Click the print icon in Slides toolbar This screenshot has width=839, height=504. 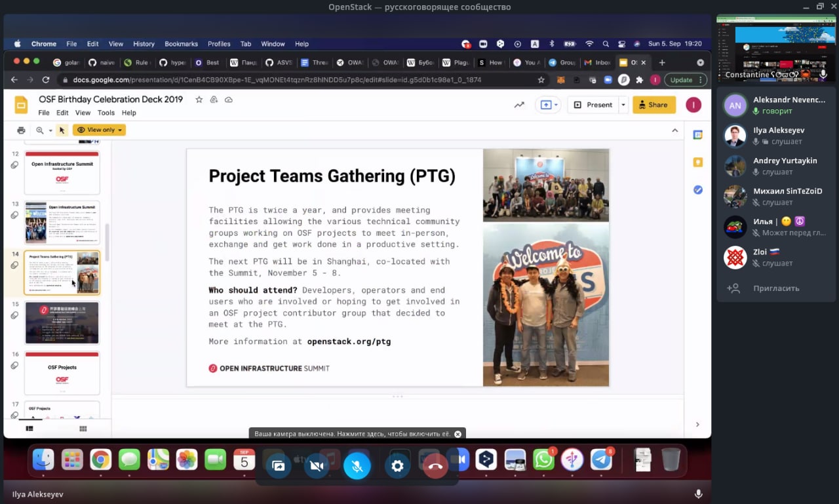click(21, 130)
